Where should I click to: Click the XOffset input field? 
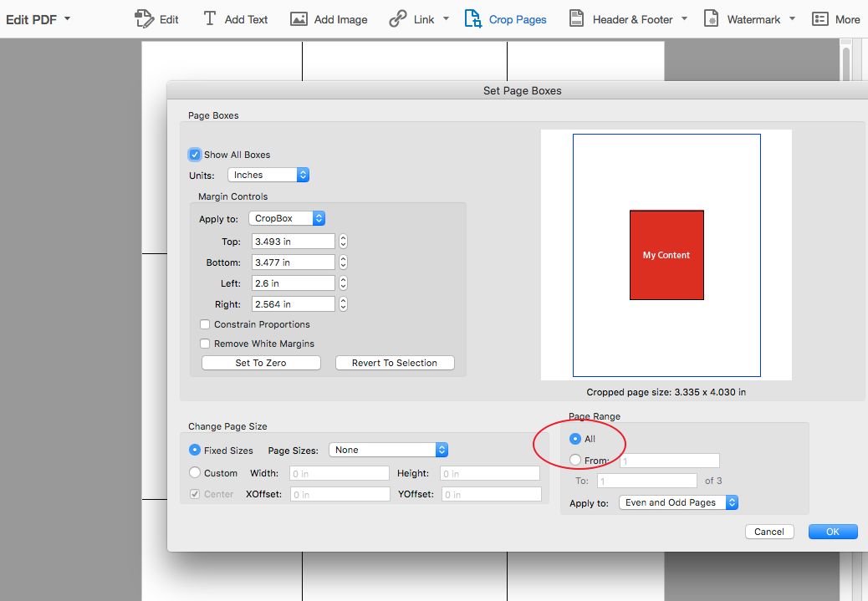[x=340, y=494]
